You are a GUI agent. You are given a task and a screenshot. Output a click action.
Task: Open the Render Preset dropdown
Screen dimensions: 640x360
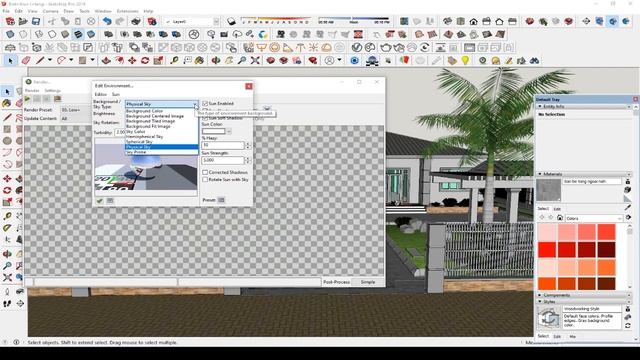point(76,110)
